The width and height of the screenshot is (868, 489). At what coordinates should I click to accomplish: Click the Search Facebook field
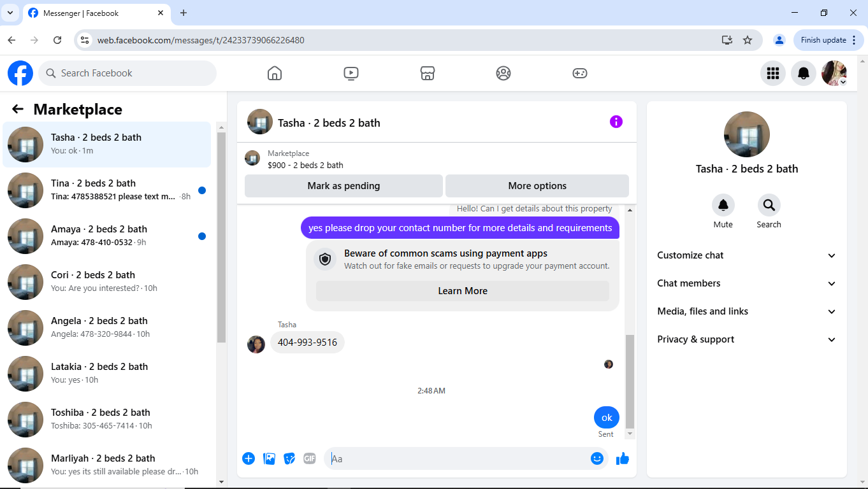point(127,73)
